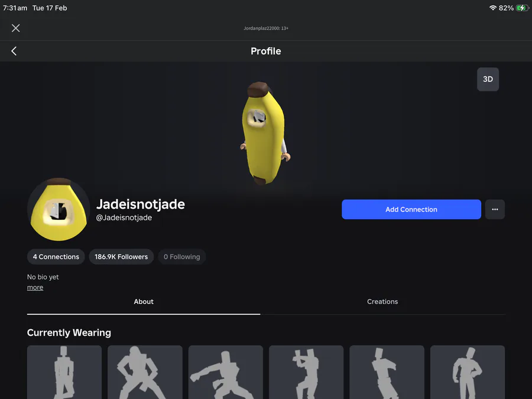Viewport: 532px width, 399px height.
Task: View the 186.9K Followers list
Action: [121, 257]
